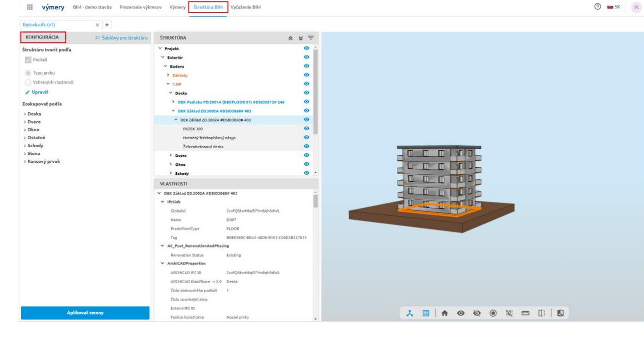This screenshot has width=644, height=342.
Task: Toggle the Podlaží checkbox
Action: [28, 60]
